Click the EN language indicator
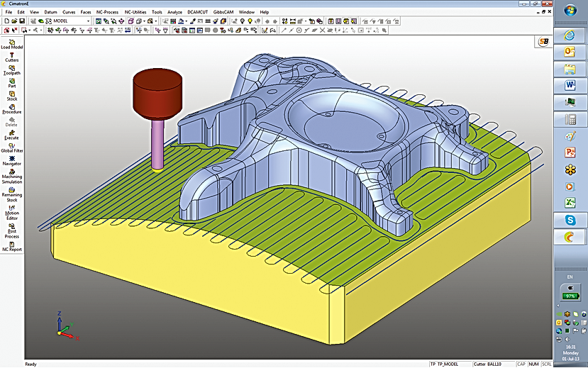 click(570, 277)
